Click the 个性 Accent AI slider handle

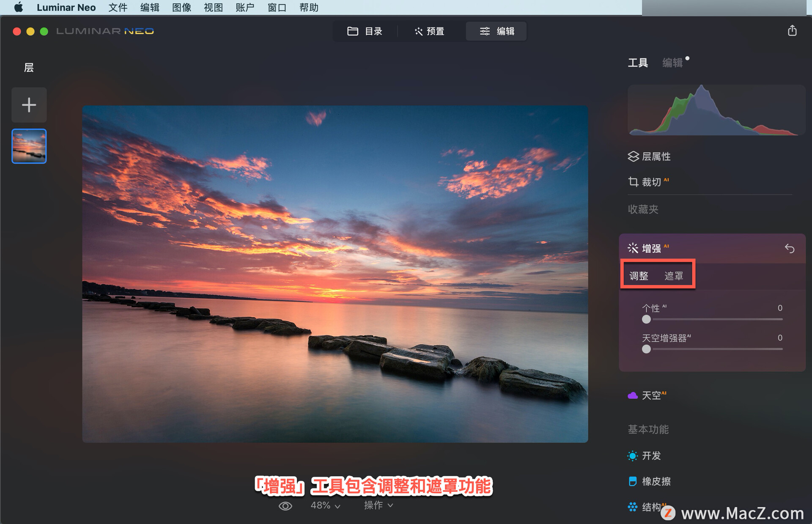point(646,319)
